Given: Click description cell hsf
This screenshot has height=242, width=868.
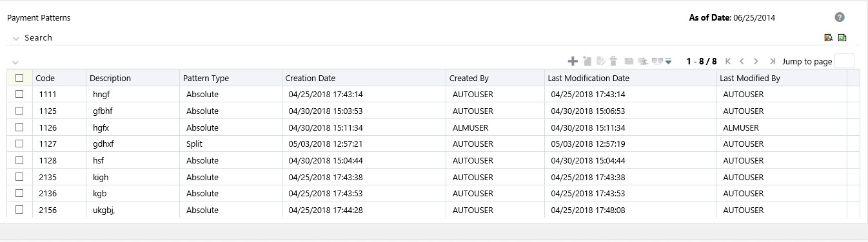Looking at the screenshot, I should (99, 160).
